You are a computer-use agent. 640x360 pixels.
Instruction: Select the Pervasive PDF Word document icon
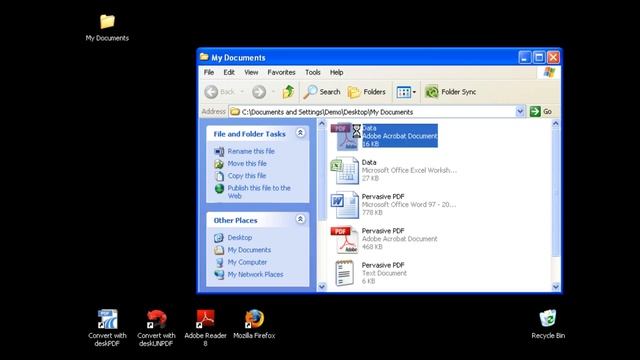(344, 205)
